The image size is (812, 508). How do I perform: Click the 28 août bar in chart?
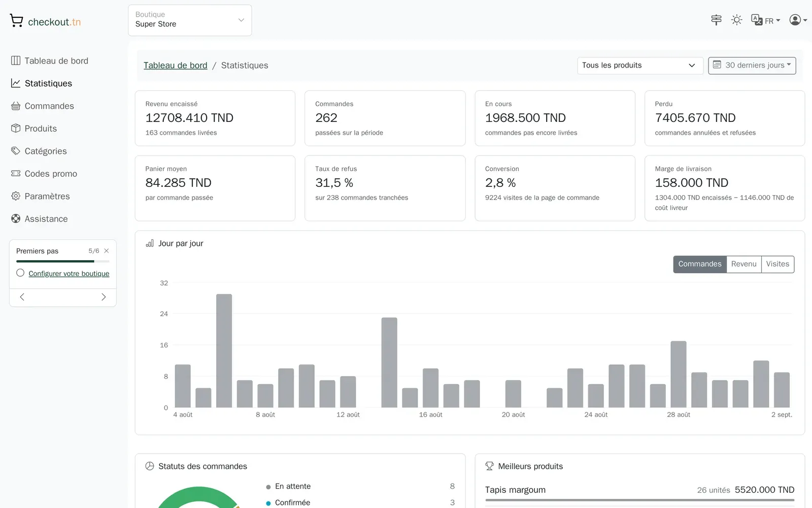[x=679, y=374]
